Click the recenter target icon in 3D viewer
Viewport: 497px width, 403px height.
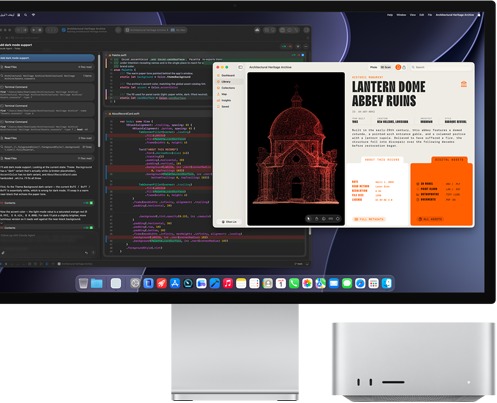point(338,219)
